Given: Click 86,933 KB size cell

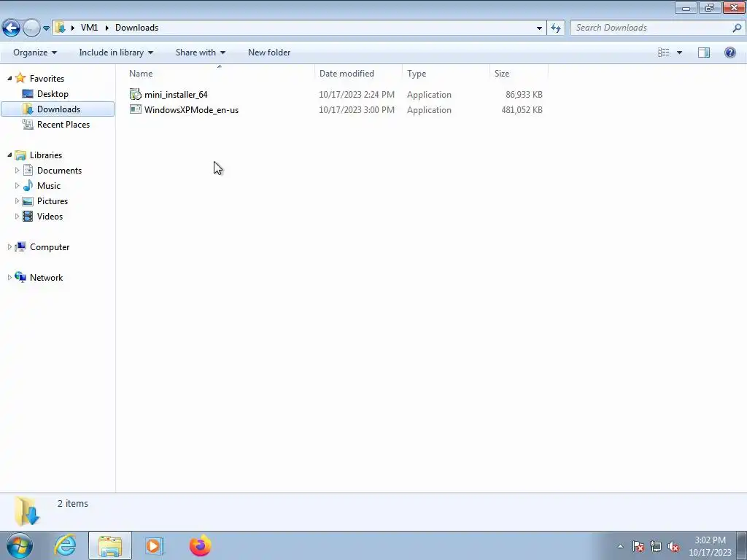Looking at the screenshot, I should click(524, 95).
